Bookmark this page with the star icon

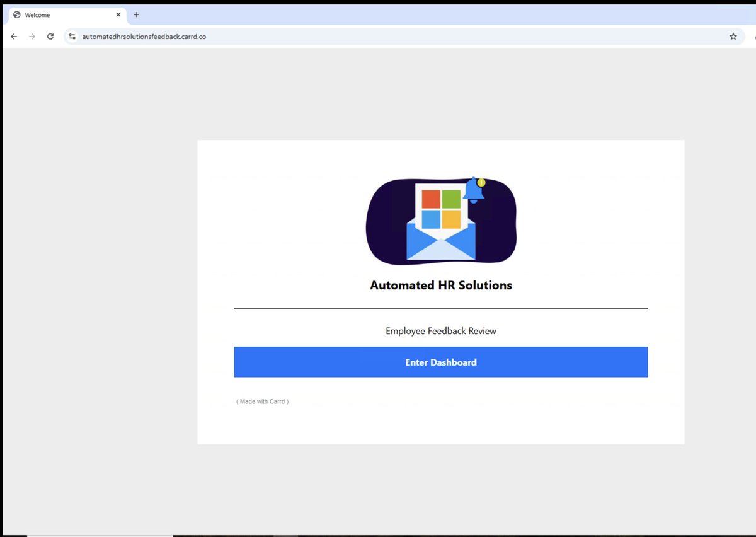(733, 37)
